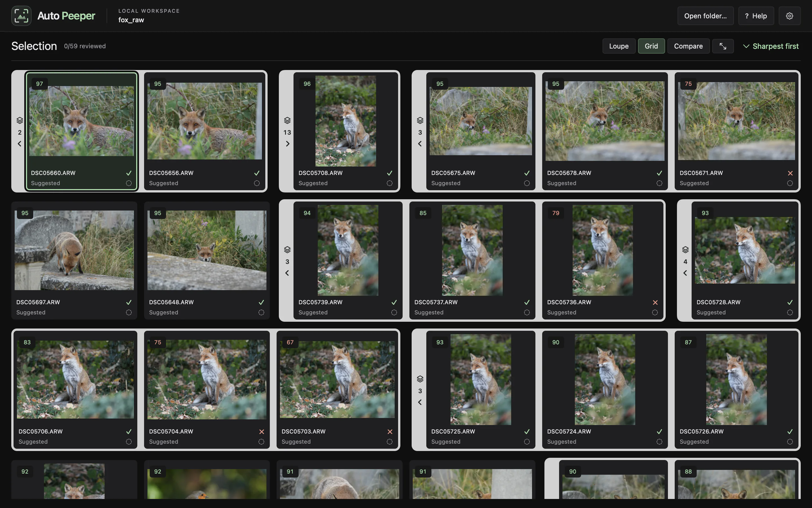
Task: Toggle the review circle on DSC05656.ARW
Action: [257, 183]
